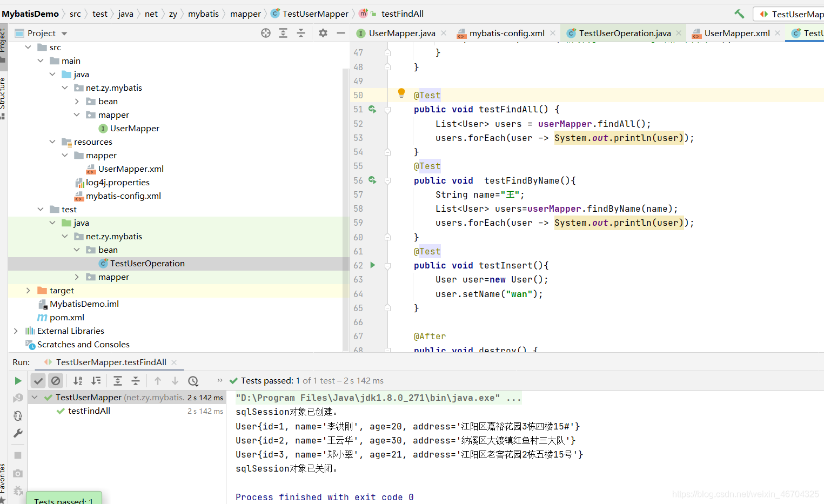Switch to UserMapper.xml editor tab
This screenshot has width=824, height=504.
[x=737, y=33]
